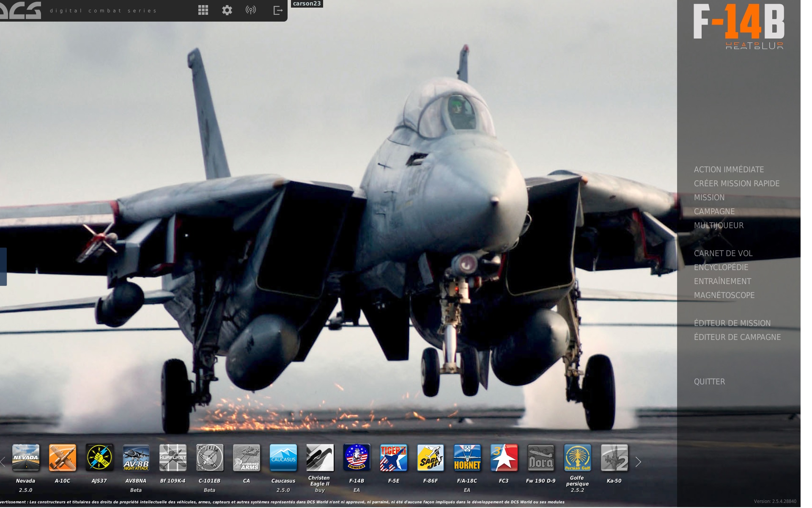Select the F/A-18C Hornet module icon

(467, 458)
